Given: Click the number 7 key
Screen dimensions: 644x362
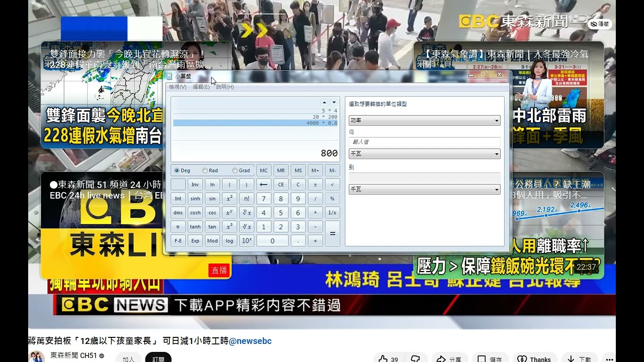Looking at the screenshot, I should coord(264,199).
